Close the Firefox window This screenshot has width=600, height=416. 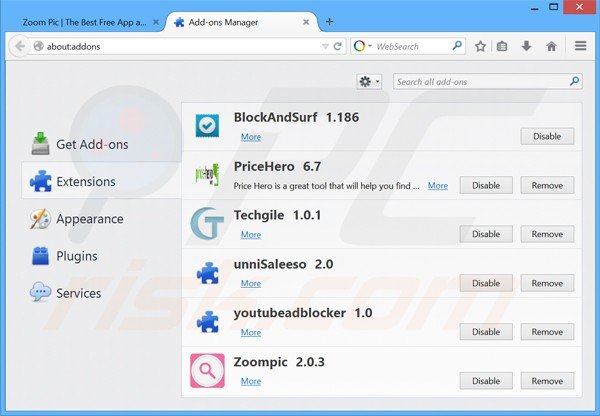580,7
